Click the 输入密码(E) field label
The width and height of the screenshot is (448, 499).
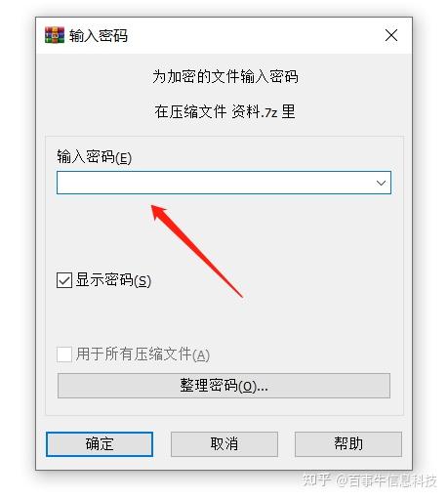coord(94,157)
